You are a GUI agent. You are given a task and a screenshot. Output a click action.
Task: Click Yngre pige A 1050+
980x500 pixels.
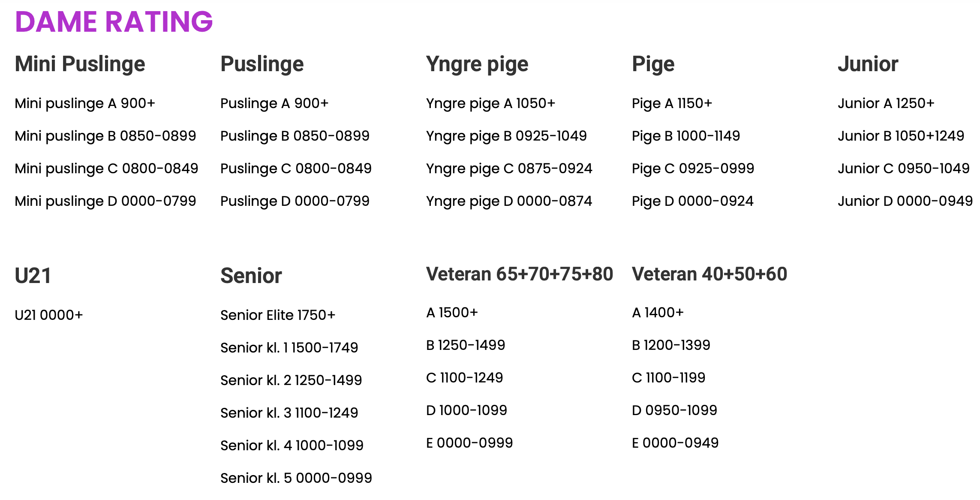point(491,103)
